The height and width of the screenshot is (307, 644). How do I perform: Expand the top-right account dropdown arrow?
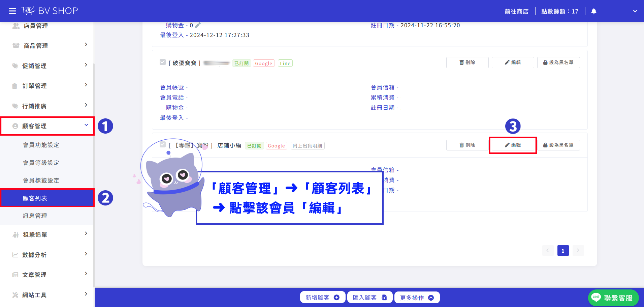(635, 11)
